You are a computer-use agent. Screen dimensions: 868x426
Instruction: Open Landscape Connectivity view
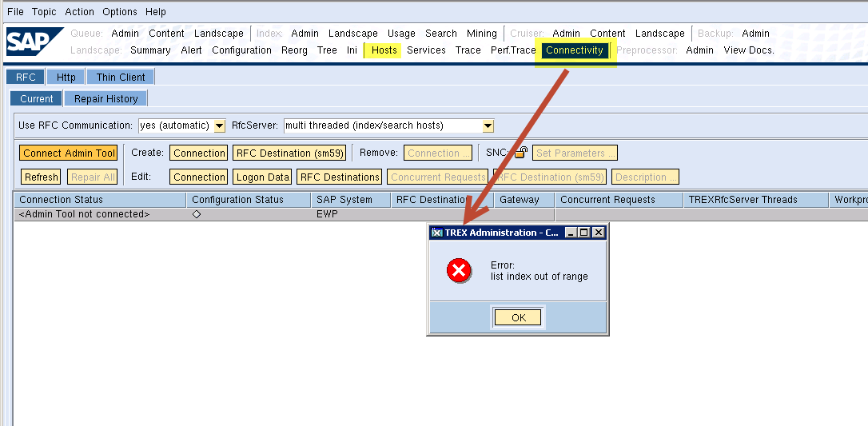pyautogui.click(x=575, y=50)
